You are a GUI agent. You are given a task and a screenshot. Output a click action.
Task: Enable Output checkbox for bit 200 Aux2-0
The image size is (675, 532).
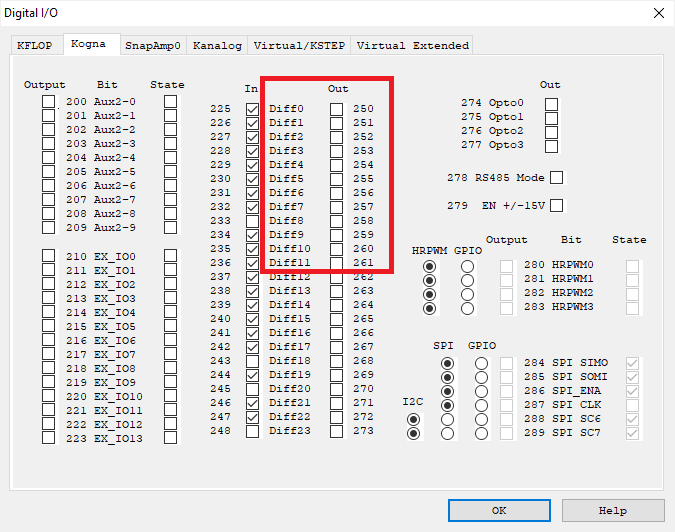click(48, 102)
